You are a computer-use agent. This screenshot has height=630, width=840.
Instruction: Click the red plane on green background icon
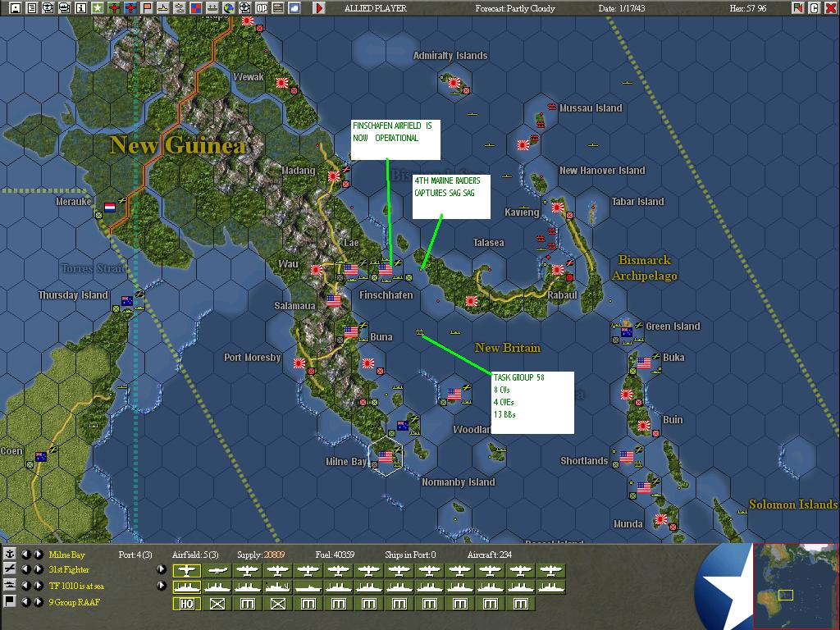coord(114,7)
